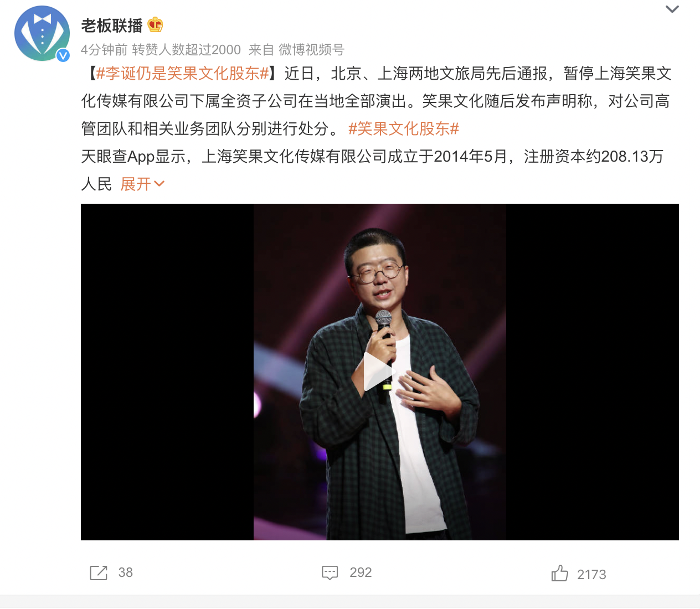Open hashtag #笑果文化股东#
The width and height of the screenshot is (700, 609).
pyautogui.click(x=404, y=128)
